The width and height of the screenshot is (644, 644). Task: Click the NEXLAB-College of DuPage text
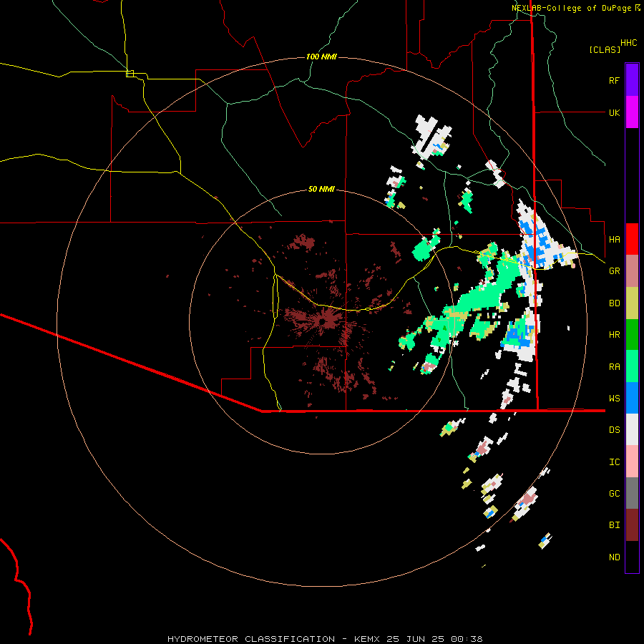[572, 8]
